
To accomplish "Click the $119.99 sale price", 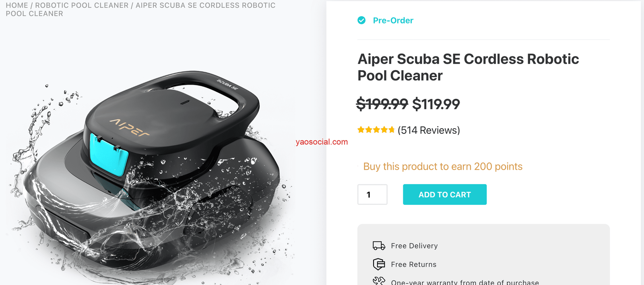I will [436, 104].
